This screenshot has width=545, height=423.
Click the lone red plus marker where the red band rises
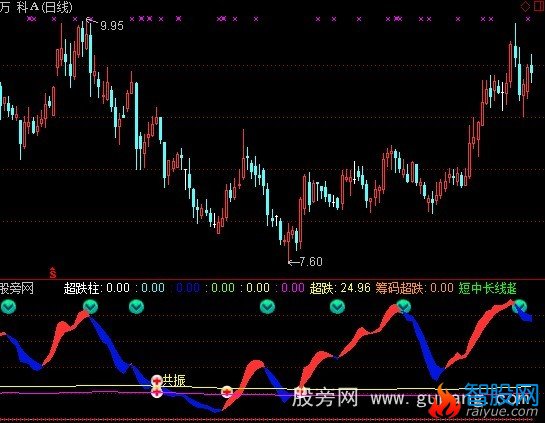coord(227,392)
